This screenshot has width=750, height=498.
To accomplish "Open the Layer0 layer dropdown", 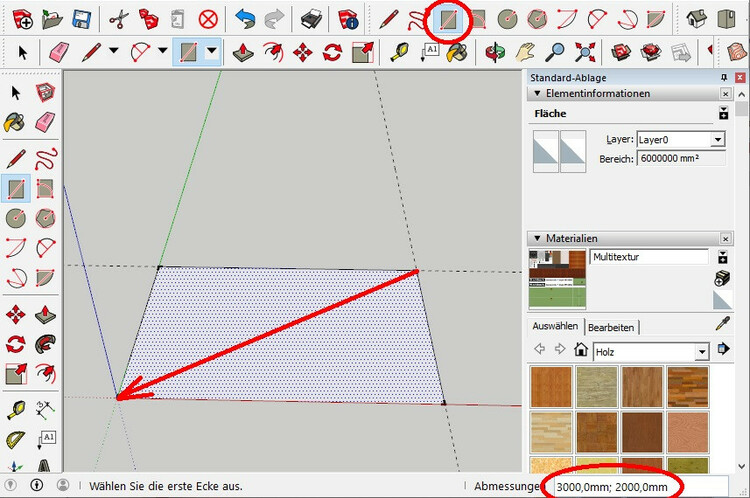I will click(717, 140).
